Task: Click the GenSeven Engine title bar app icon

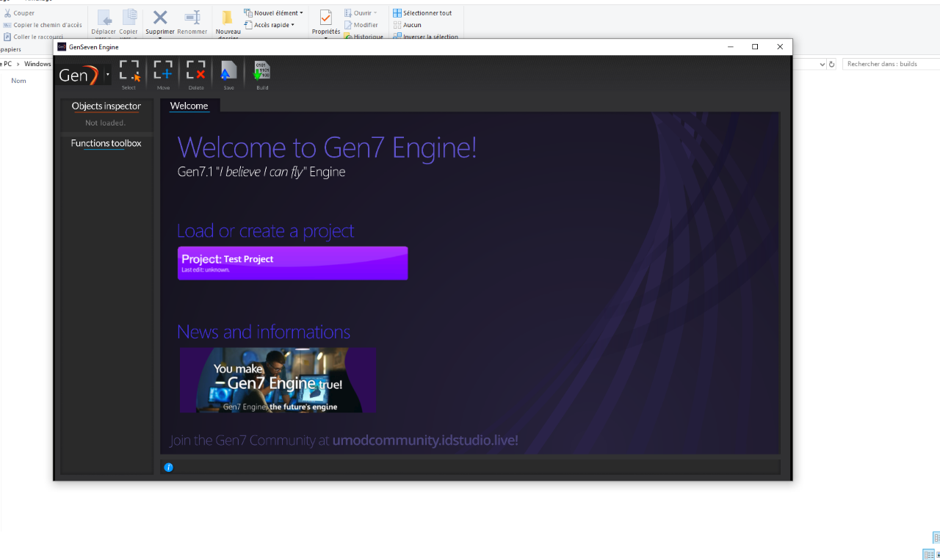Action: (62, 47)
